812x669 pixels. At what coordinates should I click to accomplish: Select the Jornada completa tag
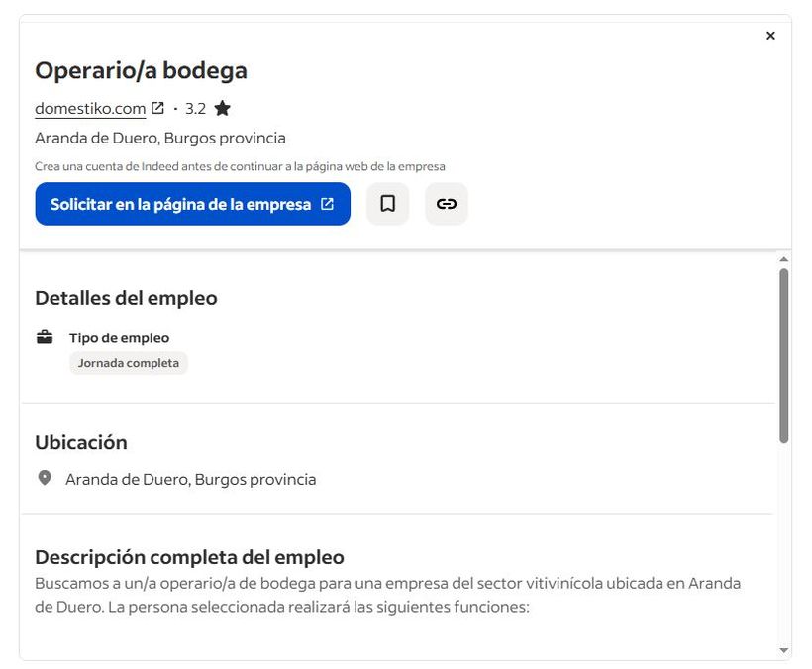(x=129, y=363)
